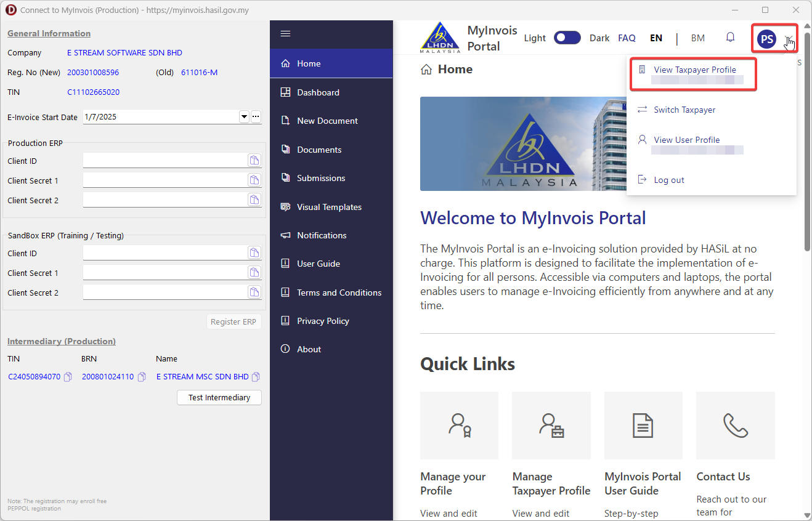Paste into Production ERP Client ID field
This screenshot has width=812, height=521.
pos(254,161)
